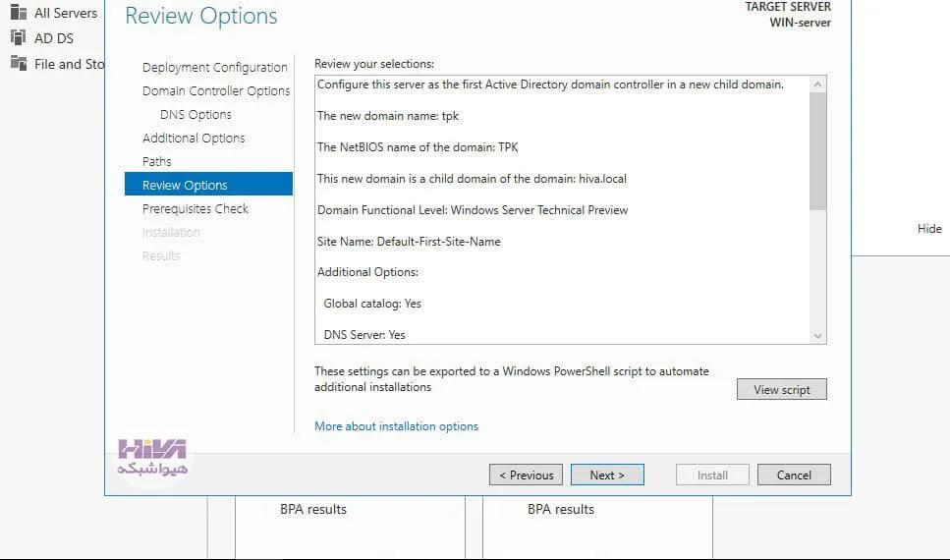The image size is (950, 560).
Task: Open the DNS Options step
Action: tap(196, 115)
